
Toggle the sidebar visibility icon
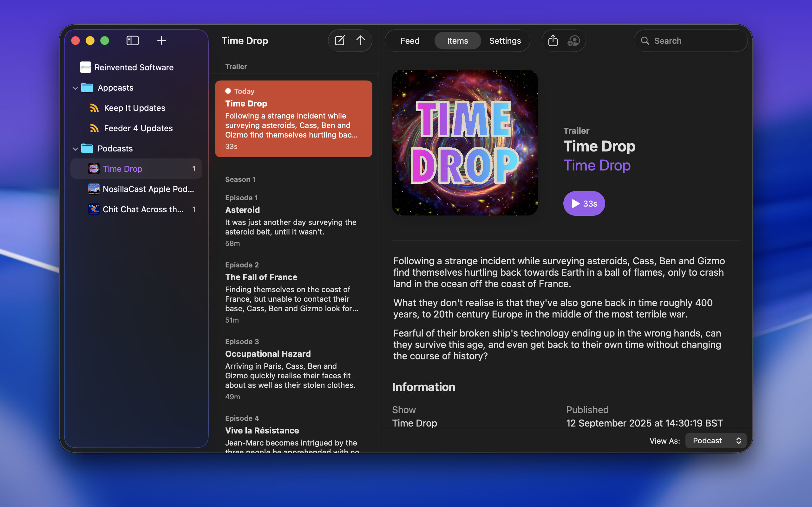[133, 41]
